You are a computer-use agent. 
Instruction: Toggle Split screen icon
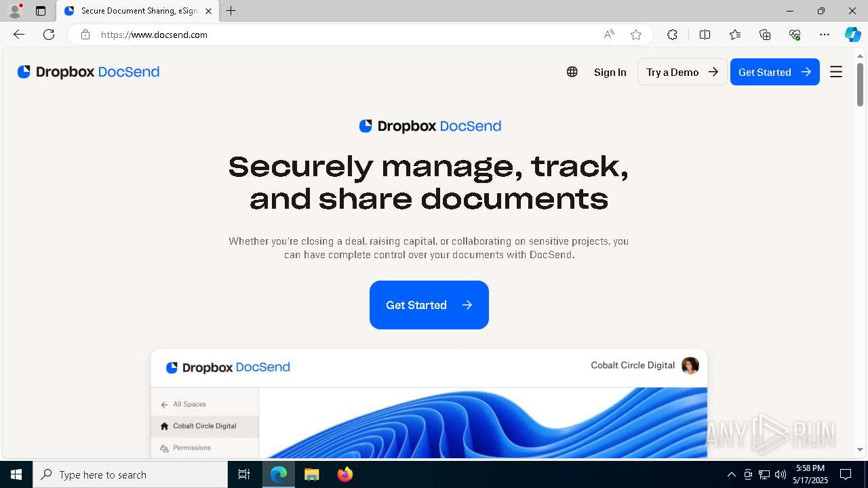[x=705, y=35]
